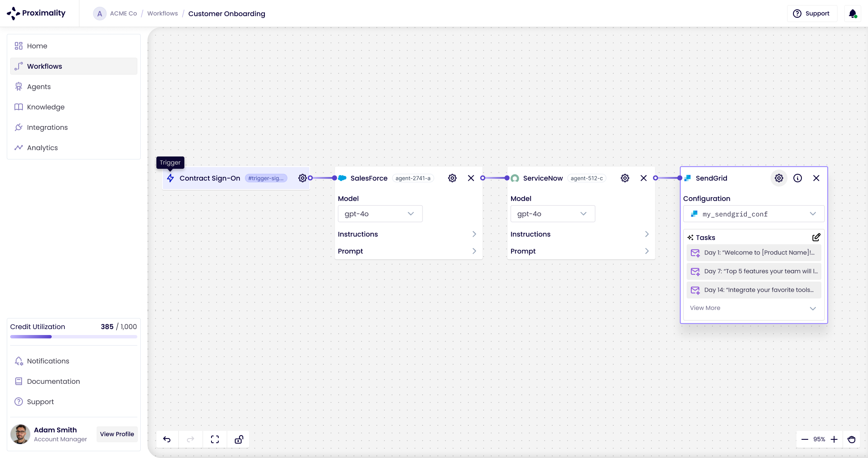Viewport: 868px width, 458px height.
Task: Click the View Profile button
Action: tap(117, 434)
